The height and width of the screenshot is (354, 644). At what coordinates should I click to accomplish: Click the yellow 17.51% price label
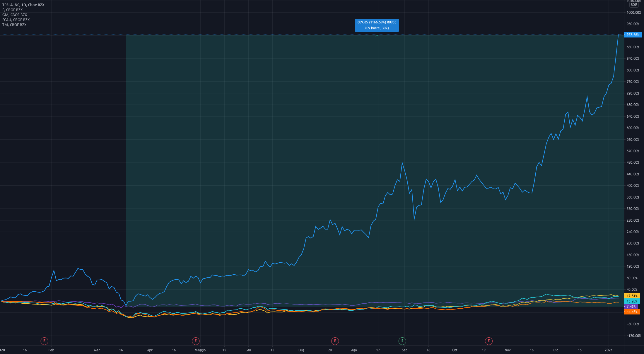click(x=632, y=296)
